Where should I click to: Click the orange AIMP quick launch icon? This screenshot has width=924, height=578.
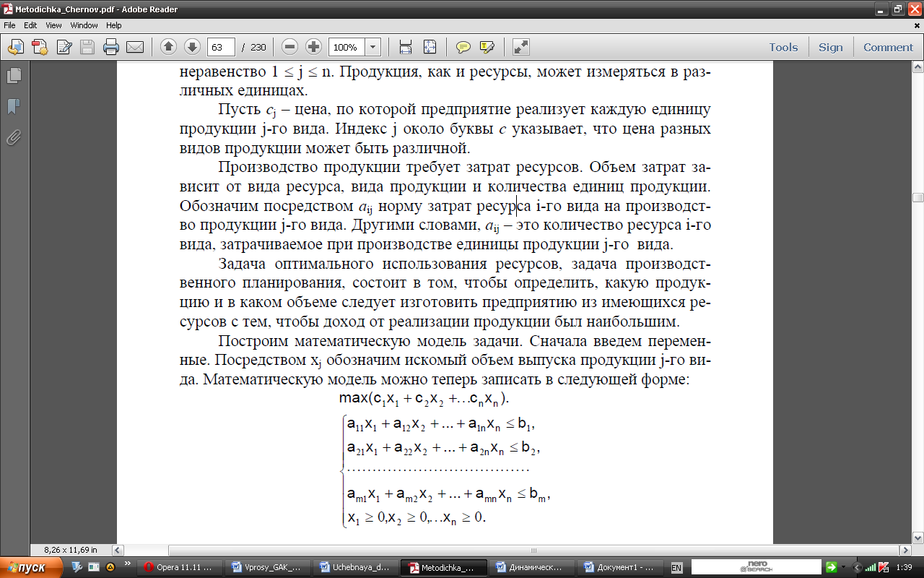point(110,567)
